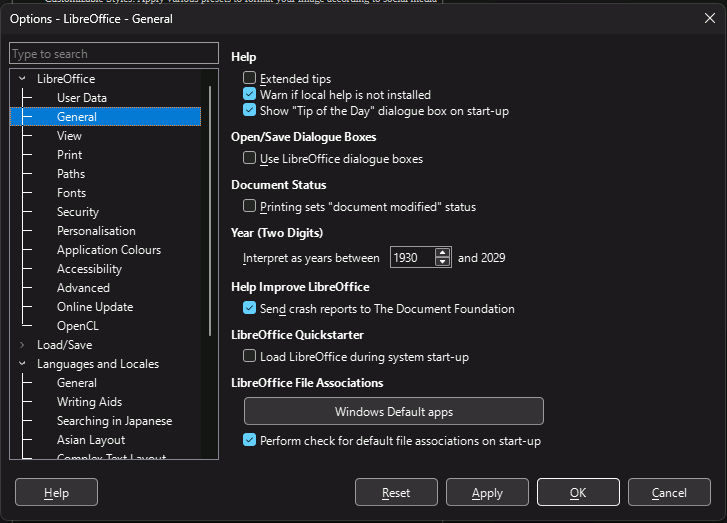Select User Data in the tree

(82, 98)
